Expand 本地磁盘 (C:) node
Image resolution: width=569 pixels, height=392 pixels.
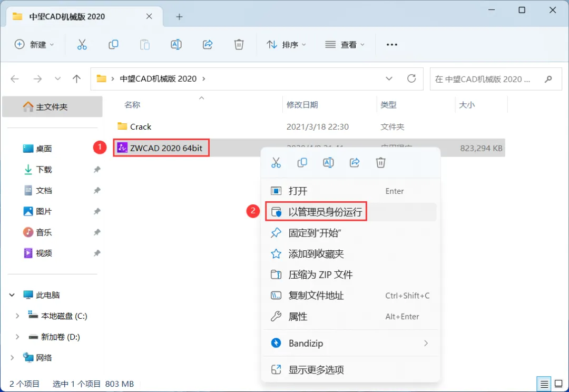[17, 316]
